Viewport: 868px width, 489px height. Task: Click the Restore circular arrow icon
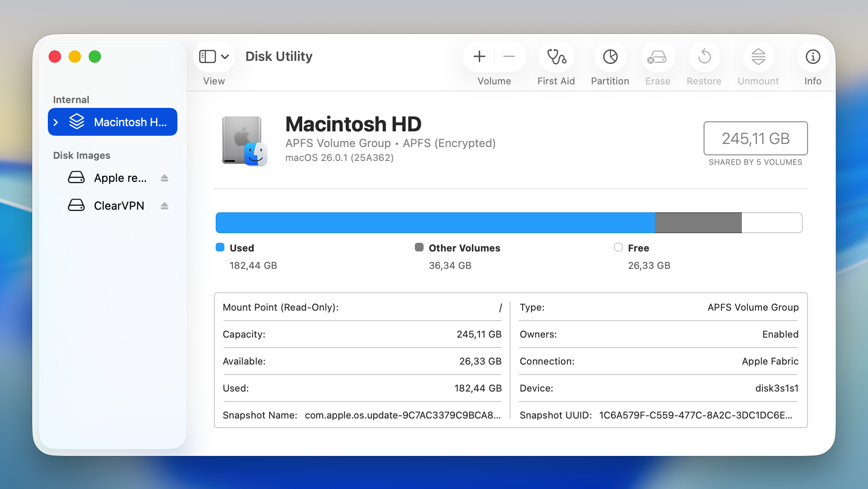(x=704, y=57)
